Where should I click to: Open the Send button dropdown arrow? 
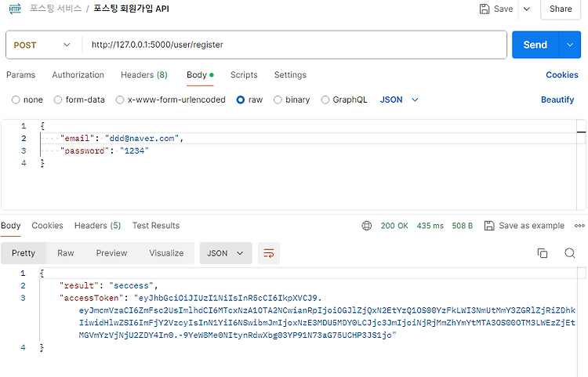coord(570,45)
